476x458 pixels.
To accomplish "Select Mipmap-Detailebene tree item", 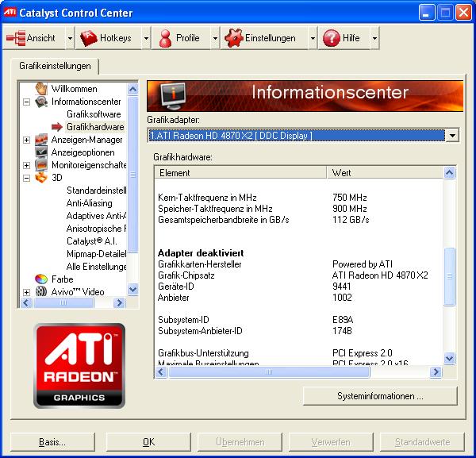I will pyautogui.click(x=96, y=254).
